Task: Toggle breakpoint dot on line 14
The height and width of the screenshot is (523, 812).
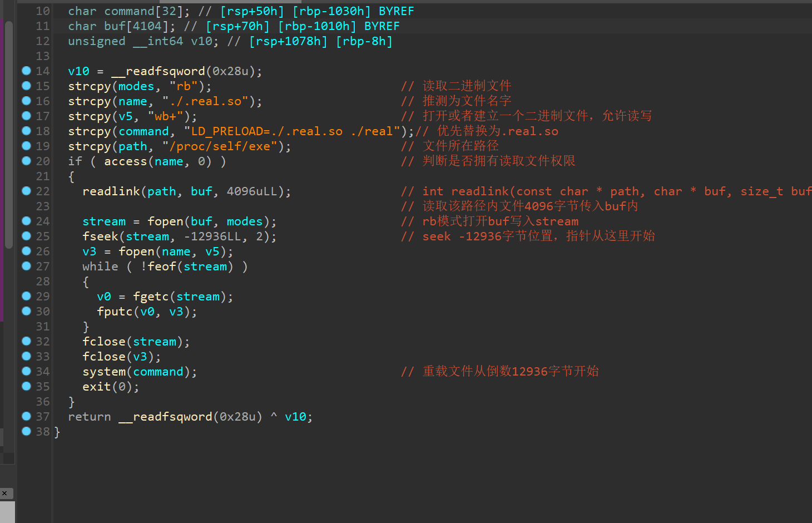Action: [26, 71]
